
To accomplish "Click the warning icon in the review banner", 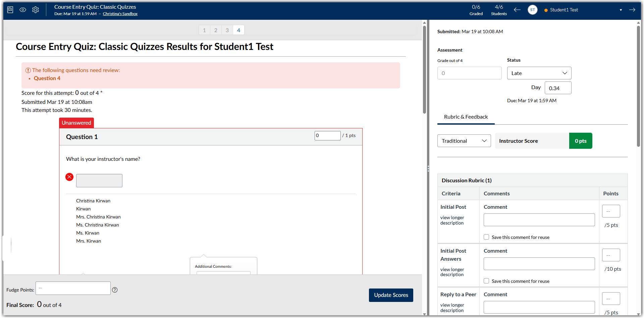I will [x=28, y=70].
